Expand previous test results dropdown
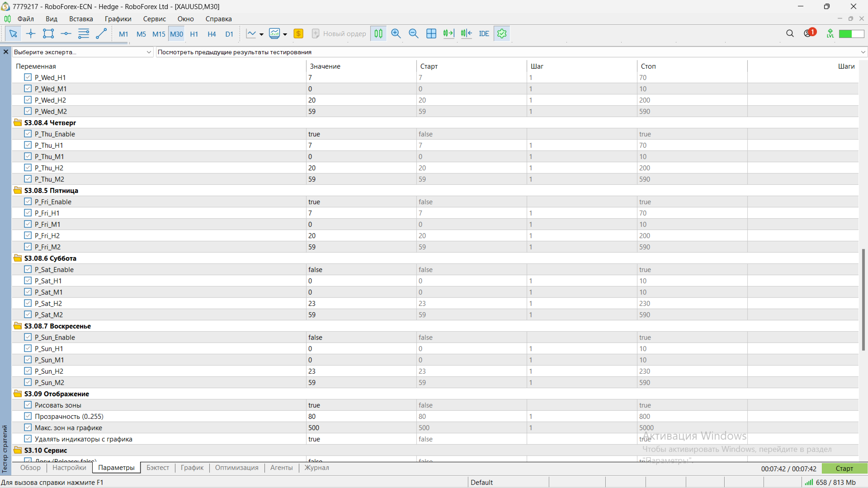868x488 pixels. (x=863, y=52)
